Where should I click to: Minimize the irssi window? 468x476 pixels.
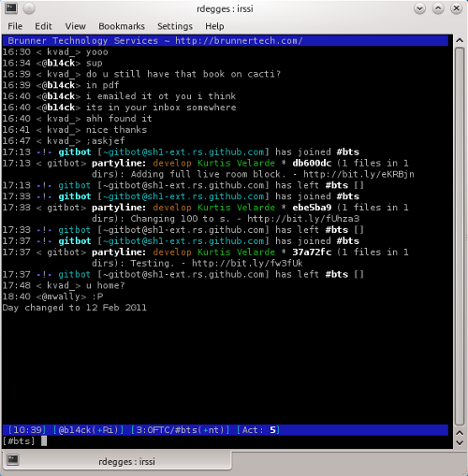(419, 8)
